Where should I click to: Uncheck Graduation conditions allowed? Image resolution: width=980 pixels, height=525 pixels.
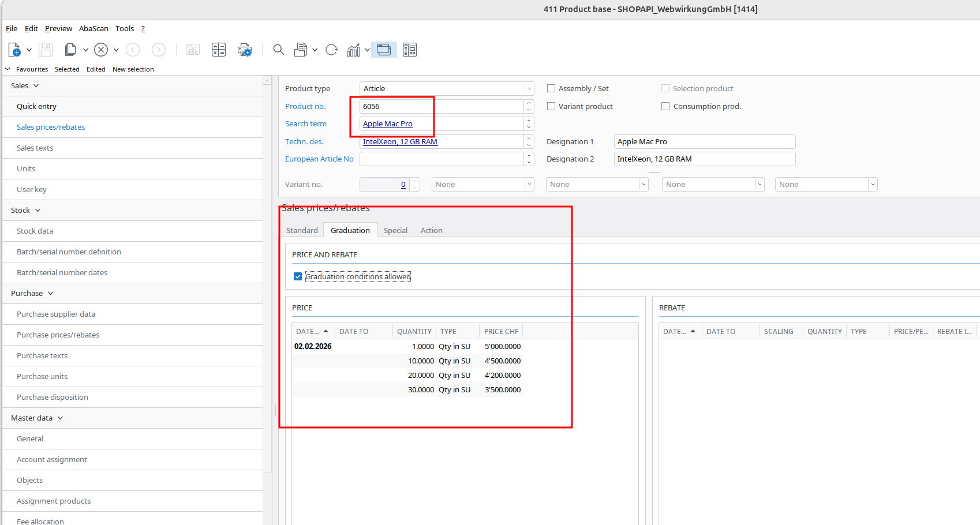[x=298, y=276]
